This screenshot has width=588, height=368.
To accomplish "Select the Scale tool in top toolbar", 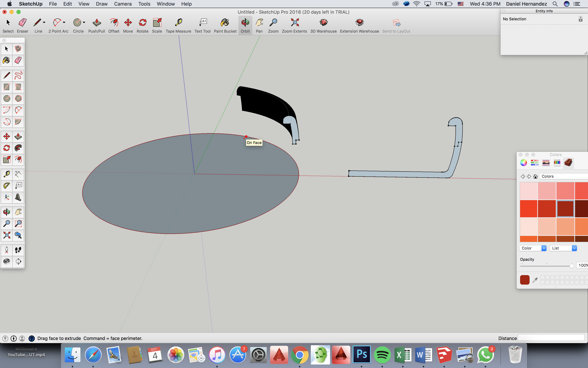I will [x=157, y=26].
